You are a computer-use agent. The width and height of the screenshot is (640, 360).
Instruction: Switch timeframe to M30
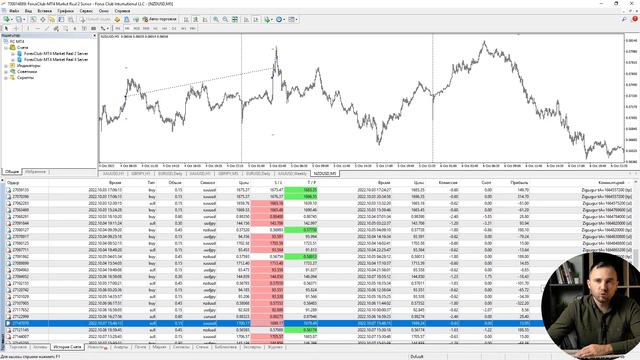tap(146, 28)
